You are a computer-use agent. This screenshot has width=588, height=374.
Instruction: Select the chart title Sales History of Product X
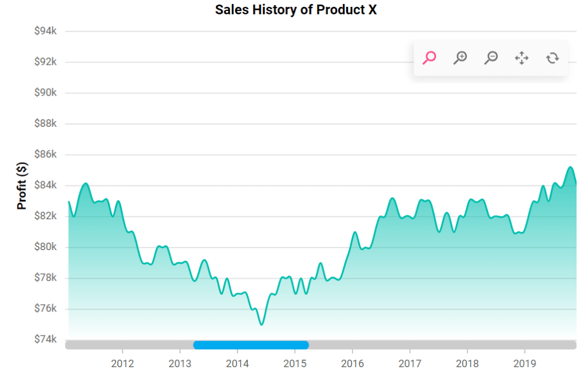(296, 10)
